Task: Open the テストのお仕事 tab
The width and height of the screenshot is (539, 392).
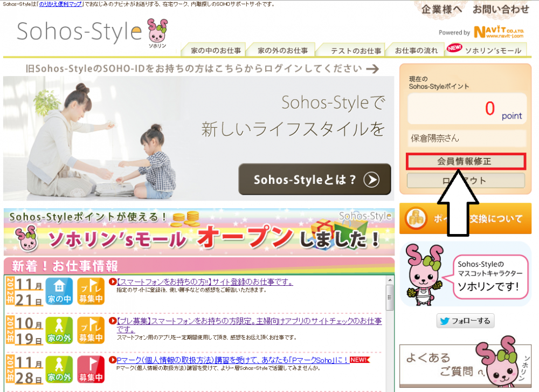Action: (351, 50)
